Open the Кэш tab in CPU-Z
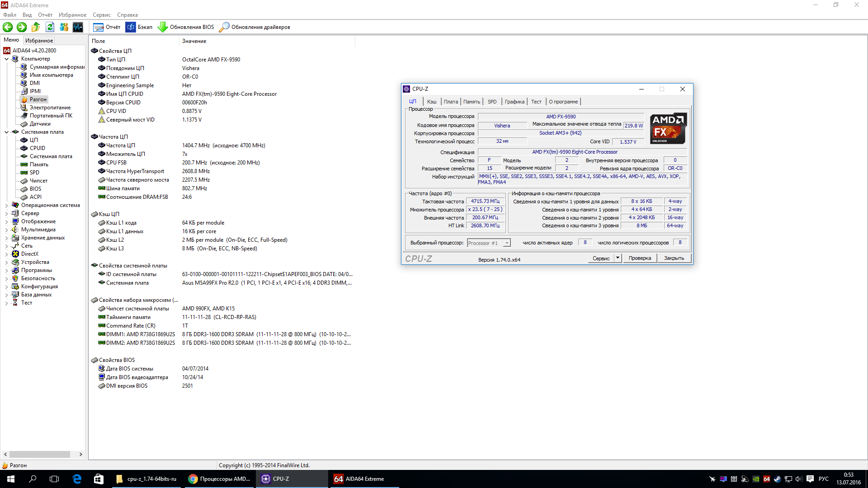Viewport: 868px width, 488px height. [432, 102]
